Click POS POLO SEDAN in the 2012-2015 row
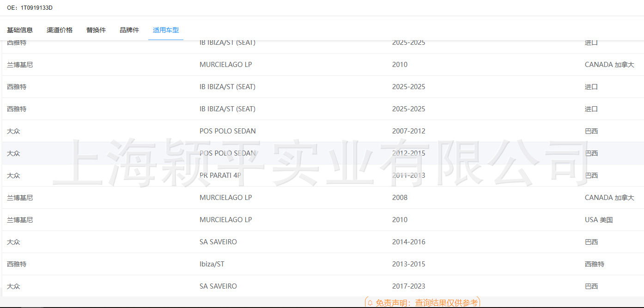This screenshot has width=644, height=308. (228, 153)
